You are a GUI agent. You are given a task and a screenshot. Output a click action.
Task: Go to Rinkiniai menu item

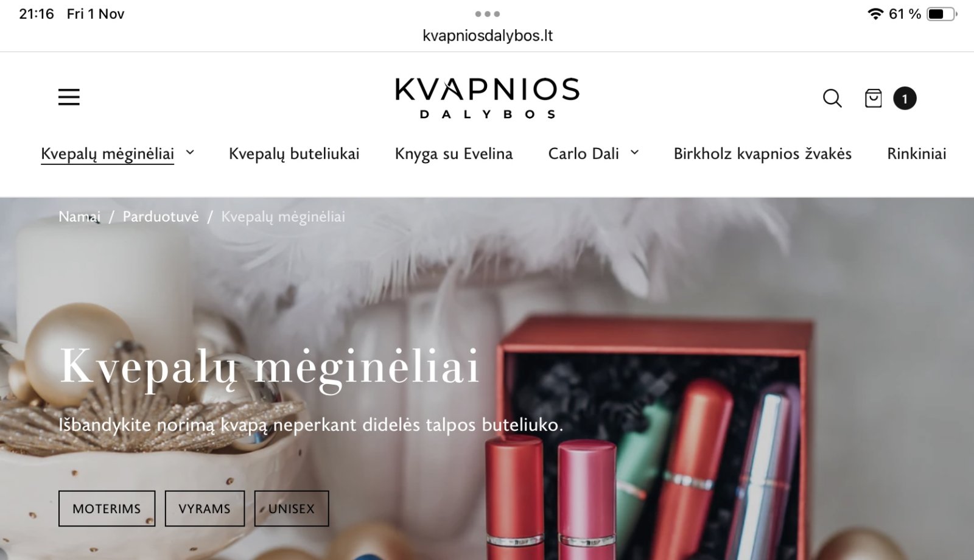tap(916, 154)
